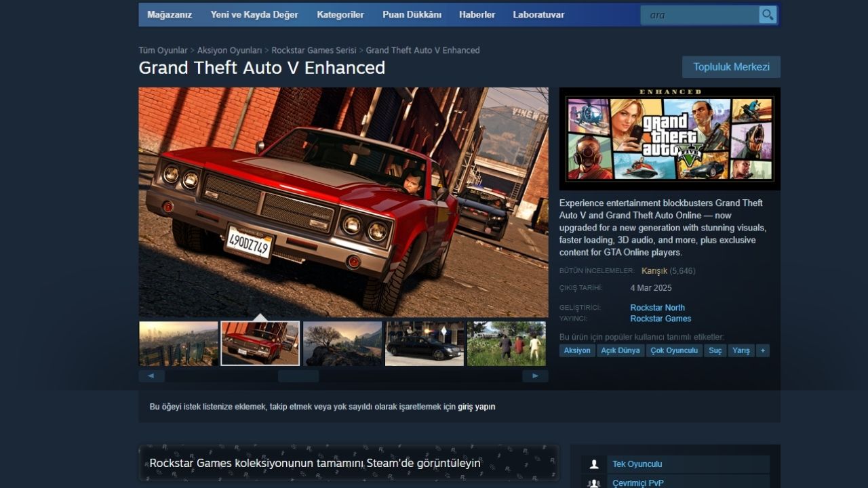This screenshot has width=868, height=488.
Task: Open the Laboratuvar tab
Action: pos(538,14)
